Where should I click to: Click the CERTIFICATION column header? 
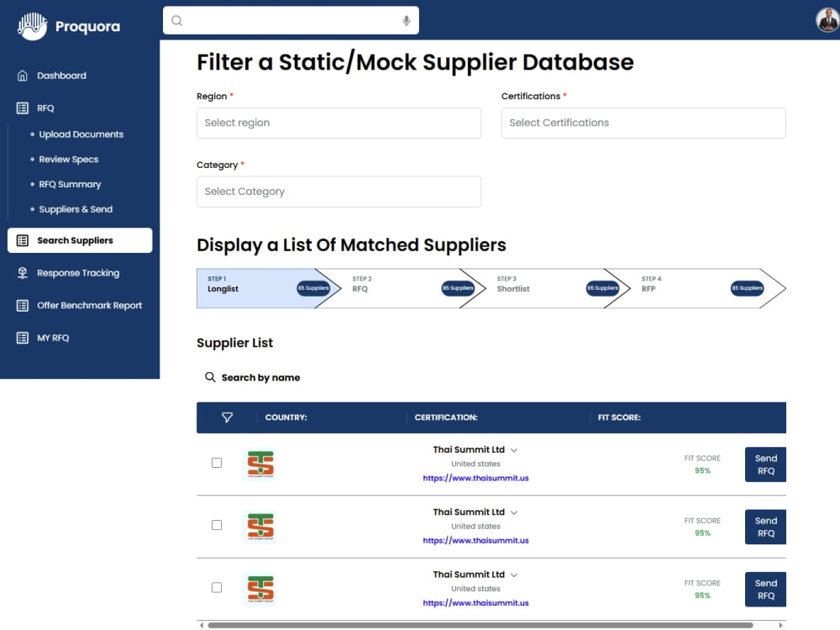[x=446, y=417]
